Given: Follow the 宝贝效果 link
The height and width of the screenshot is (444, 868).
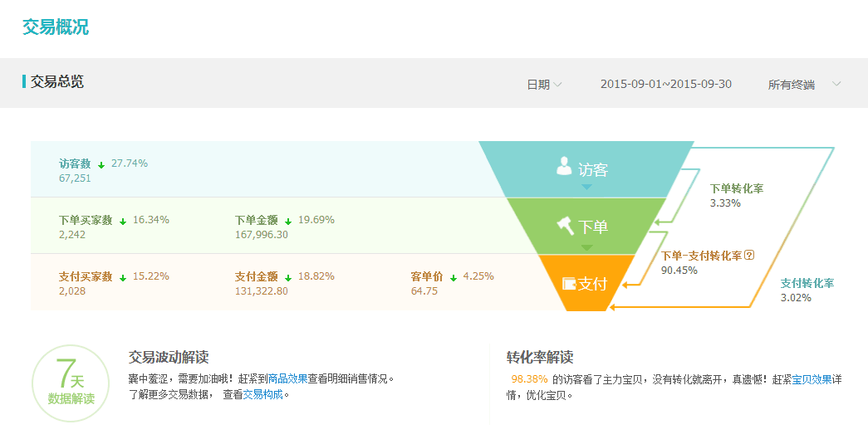Looking at the screenshot, I should [x=812, y=379].
